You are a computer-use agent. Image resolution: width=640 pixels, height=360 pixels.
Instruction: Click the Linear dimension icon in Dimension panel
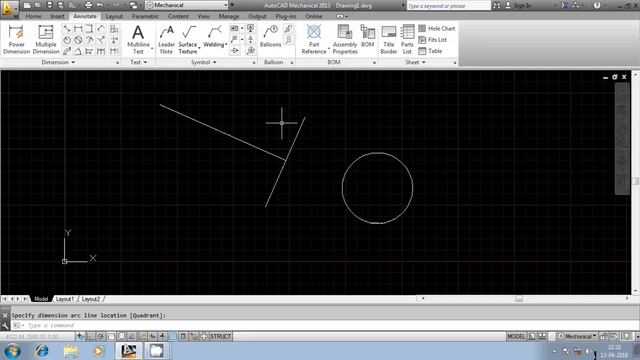pos(78,29)
